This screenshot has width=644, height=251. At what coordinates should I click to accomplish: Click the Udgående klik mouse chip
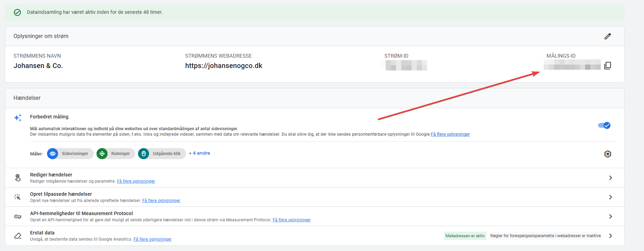pos(162,154)
